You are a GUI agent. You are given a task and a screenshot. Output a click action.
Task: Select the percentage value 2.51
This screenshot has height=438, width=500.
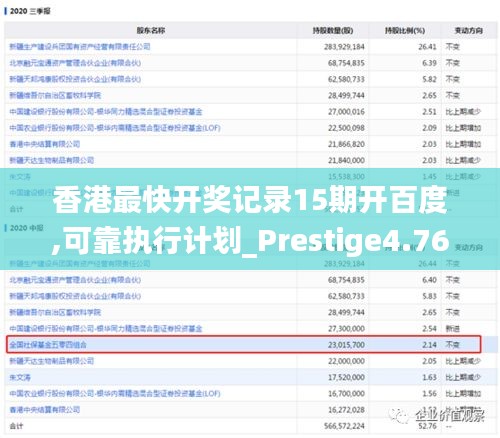429,112
